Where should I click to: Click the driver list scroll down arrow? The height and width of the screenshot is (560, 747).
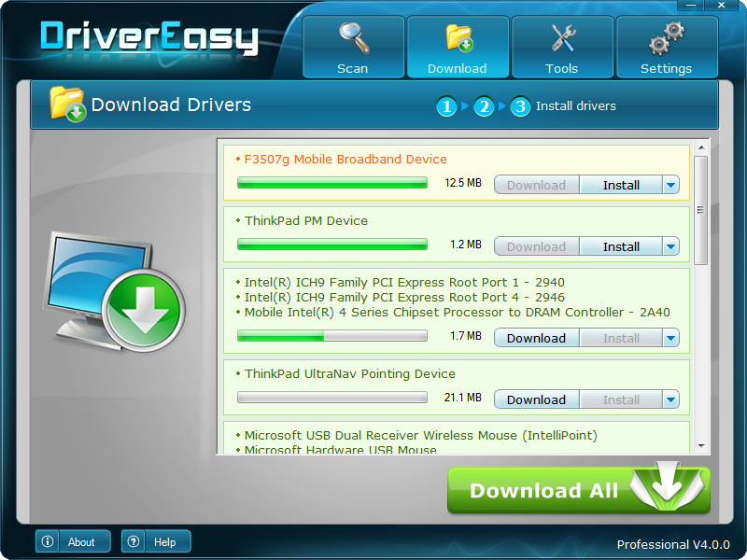(701, 446)
